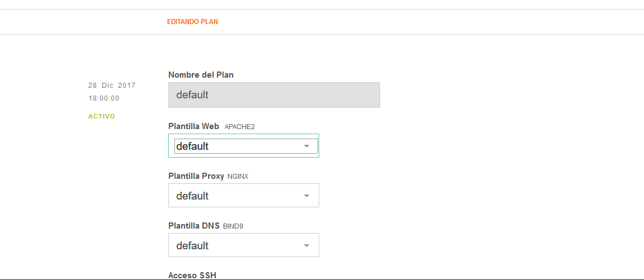Click the Plantilla Proxy label
This screenshot has height=280, width=644.
196,176
